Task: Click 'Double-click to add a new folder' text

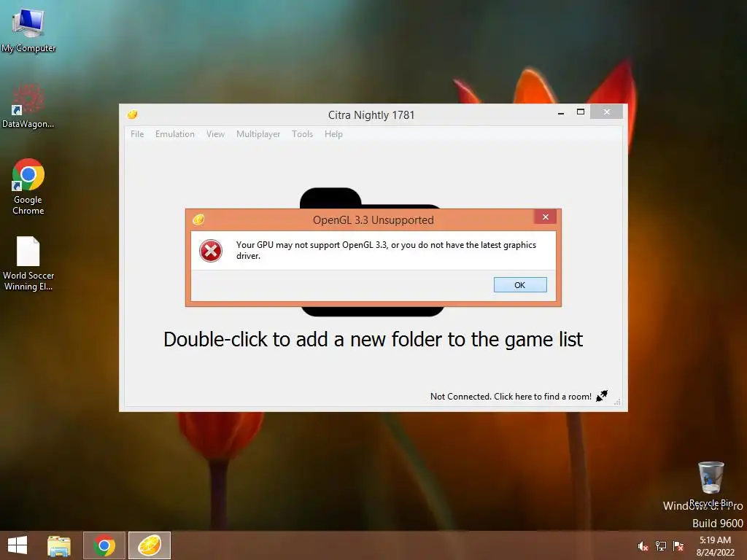Action: pyautogui.click(x=373, y=340)
